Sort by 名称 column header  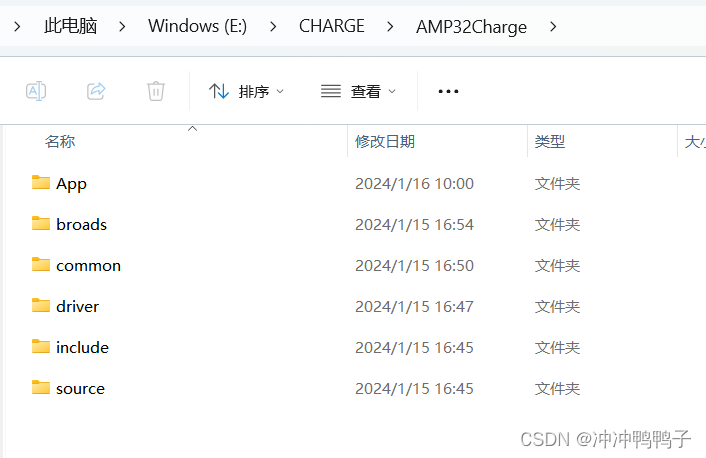[x=60, y=141]
